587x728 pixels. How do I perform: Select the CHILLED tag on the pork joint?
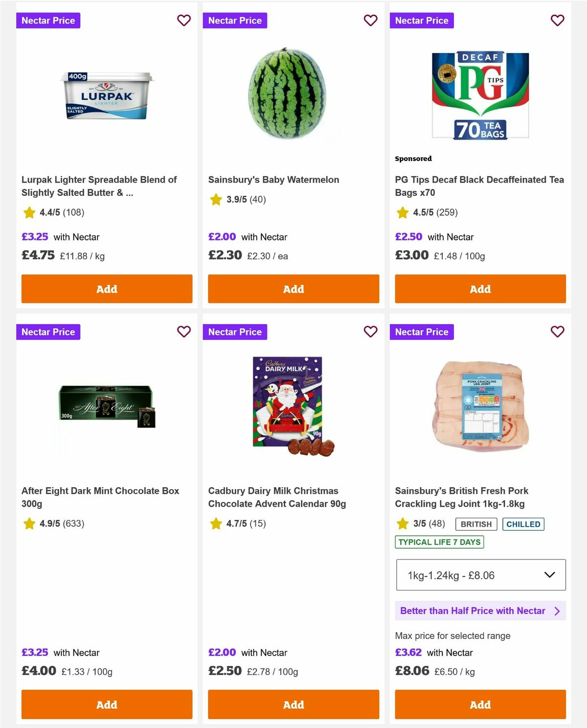pos(523,524)
